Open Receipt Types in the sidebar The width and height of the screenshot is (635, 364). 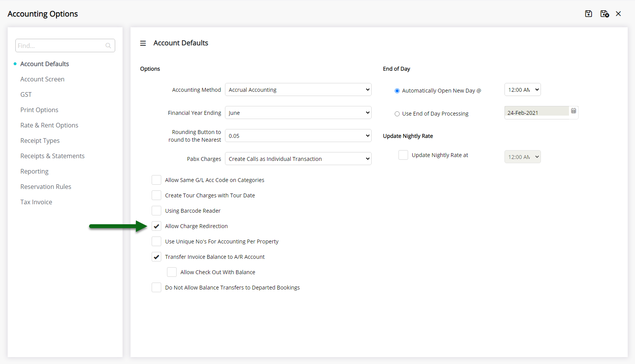[x=40, y=141]
